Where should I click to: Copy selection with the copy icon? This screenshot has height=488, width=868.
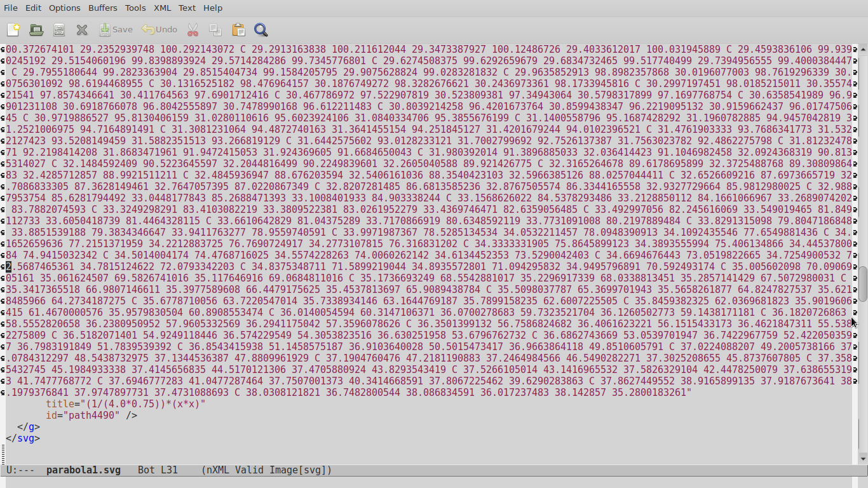click(215, 30)
